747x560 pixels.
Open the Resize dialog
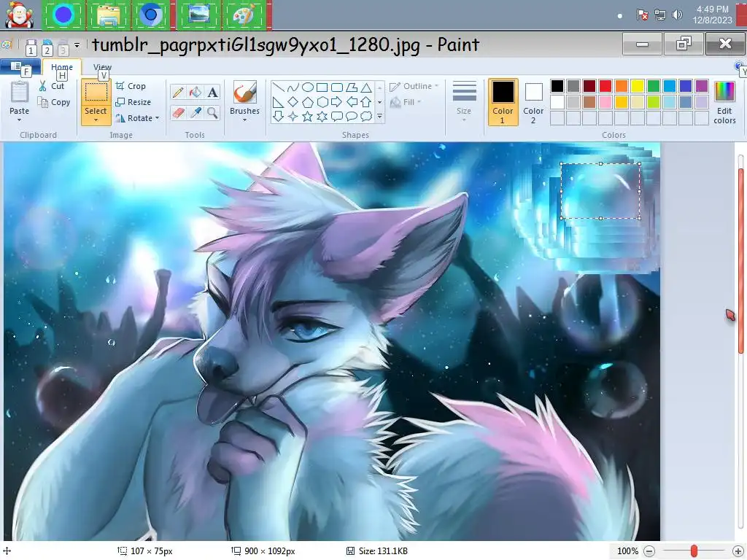tap(133, 102)
